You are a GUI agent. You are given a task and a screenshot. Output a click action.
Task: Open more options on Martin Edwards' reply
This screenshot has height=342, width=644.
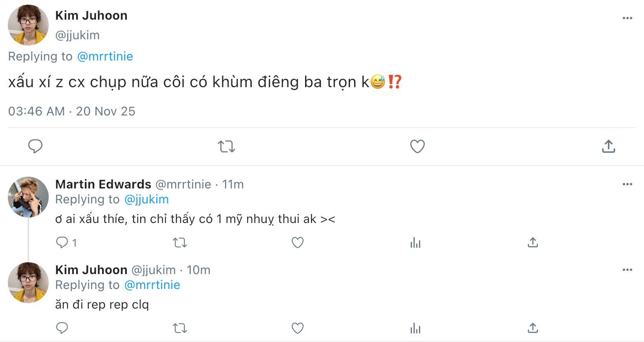[x=627, y=184]
